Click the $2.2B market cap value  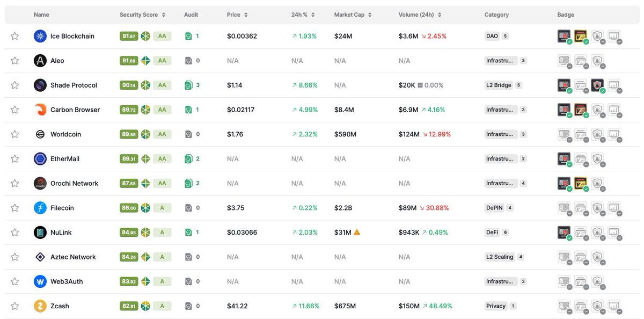[342, 208]
